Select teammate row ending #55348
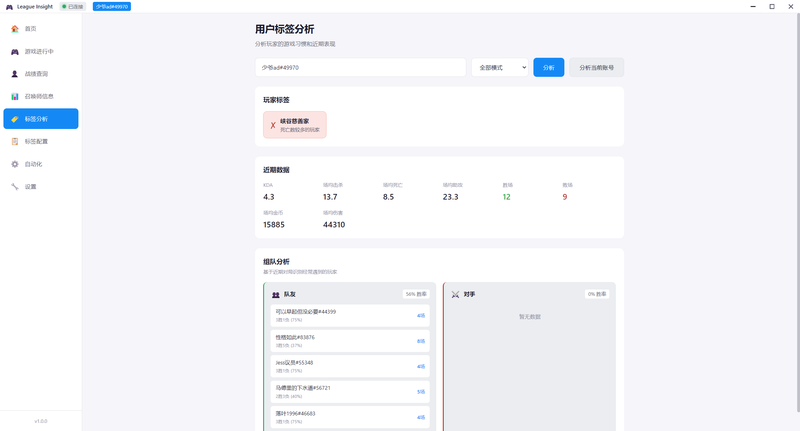Image resolution: width=800 pixels, height=431 pixels. (x=350, y=367)
